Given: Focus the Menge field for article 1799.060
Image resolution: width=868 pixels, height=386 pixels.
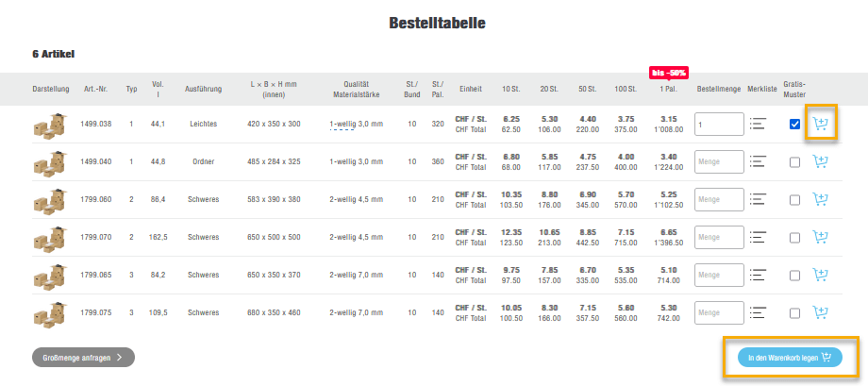Looking at the screenshot, I should point(719,199).
